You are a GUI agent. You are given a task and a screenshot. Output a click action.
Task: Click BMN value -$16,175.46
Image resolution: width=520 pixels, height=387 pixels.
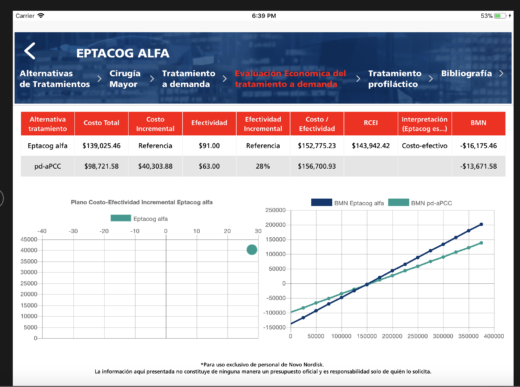(478, 146)
